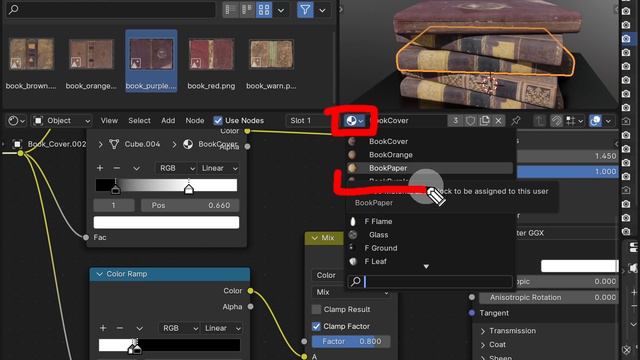Select the book_purple thumbnail
Viewport: 640px width, 360px height.
coord(151,61)
